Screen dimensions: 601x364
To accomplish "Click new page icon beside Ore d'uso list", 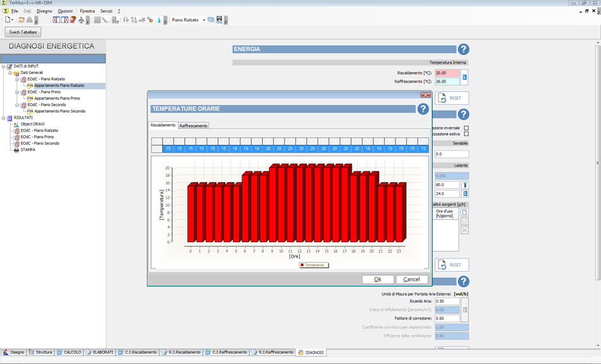I will 464,212.
